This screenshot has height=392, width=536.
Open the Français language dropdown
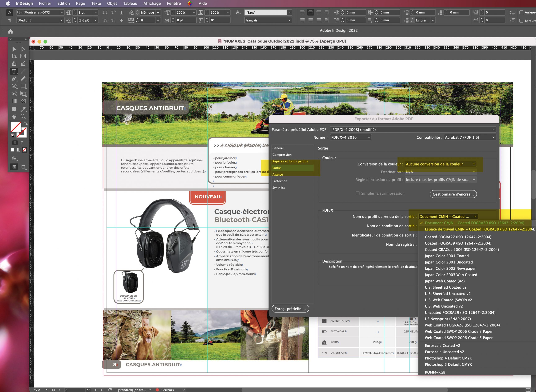pos(268,21)
